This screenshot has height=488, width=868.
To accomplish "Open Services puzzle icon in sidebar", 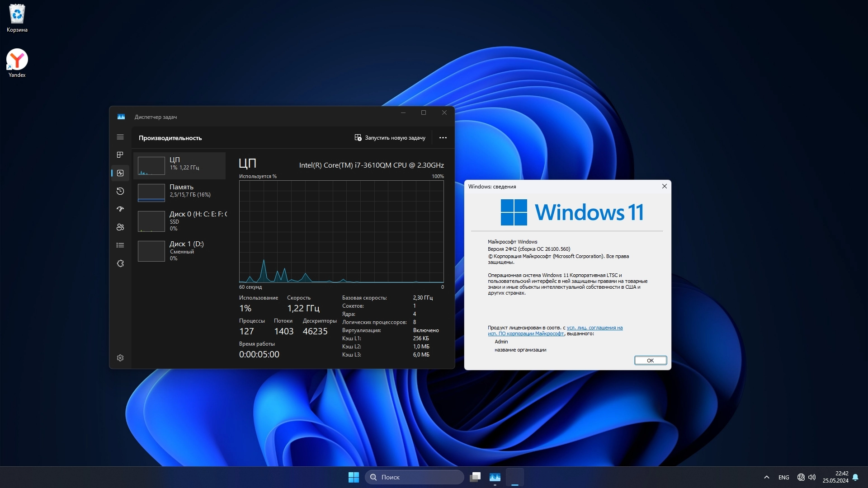I will (x=120, y=263).
